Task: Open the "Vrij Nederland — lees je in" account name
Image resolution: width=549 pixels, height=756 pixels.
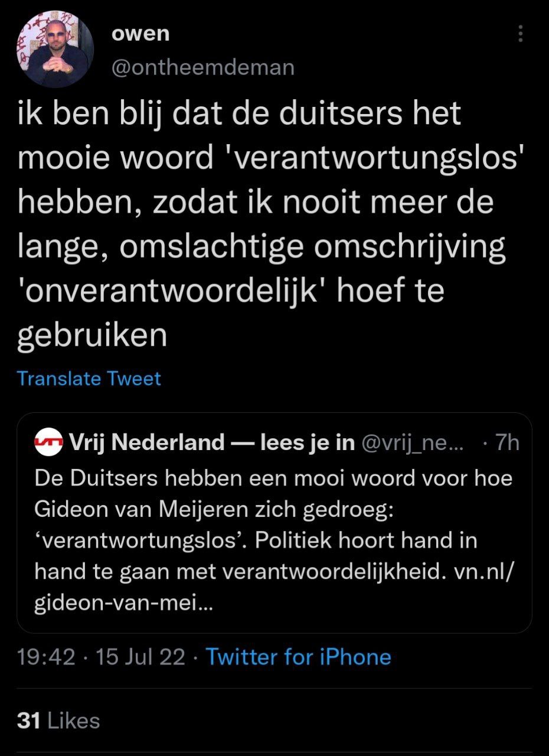Action: [211, 442]
